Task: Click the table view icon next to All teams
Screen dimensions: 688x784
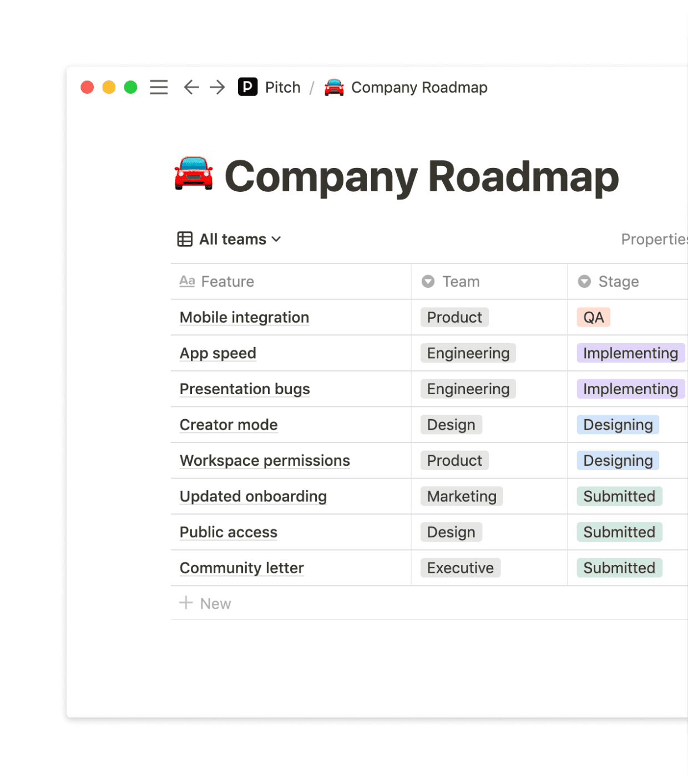Action: tap(184, 239)
